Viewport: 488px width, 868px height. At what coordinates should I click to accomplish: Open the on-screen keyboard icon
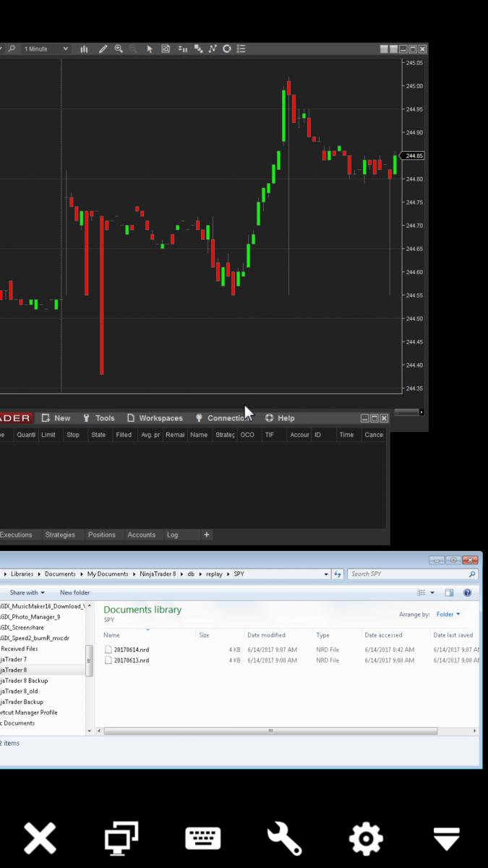pyautogui.click(x=203, y=839)
